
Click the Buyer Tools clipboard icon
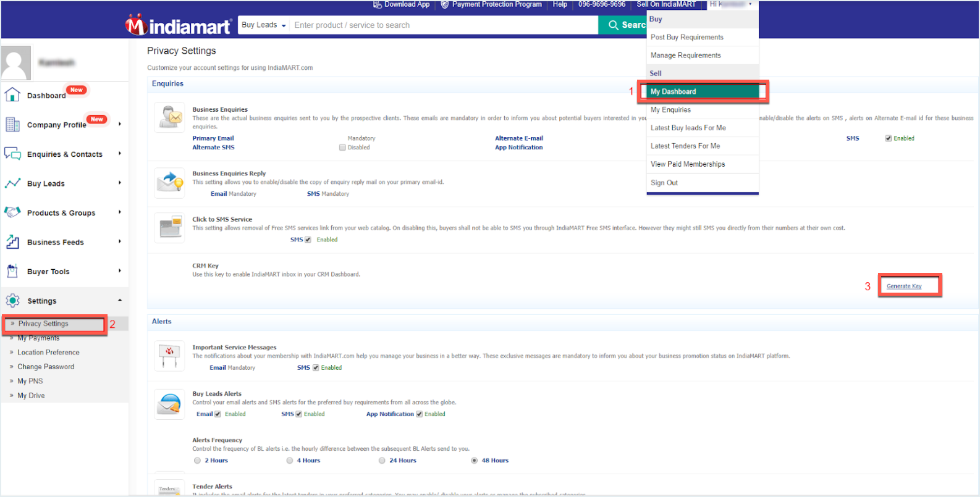pyautogui.click(x=12, y=271)
